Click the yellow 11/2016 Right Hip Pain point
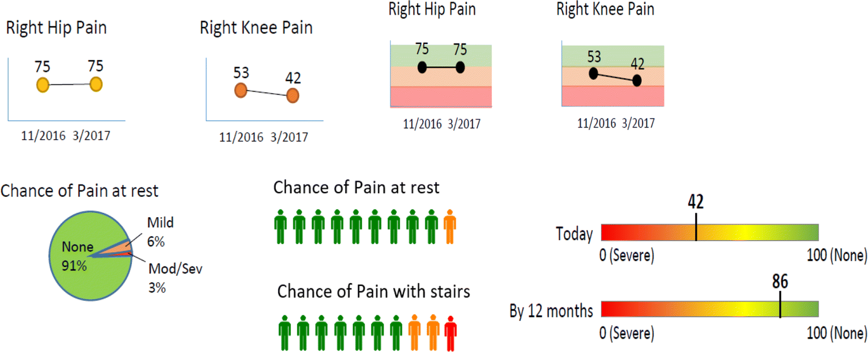868x352 pixels. [x=43, y=85]
